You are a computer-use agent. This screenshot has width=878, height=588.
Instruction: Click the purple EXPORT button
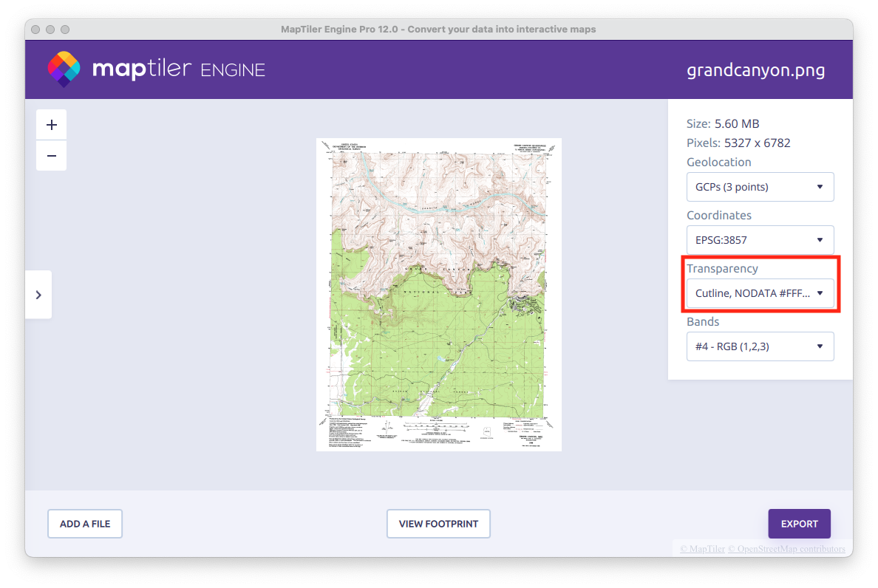pyautogui.click(x=799, y=524)
